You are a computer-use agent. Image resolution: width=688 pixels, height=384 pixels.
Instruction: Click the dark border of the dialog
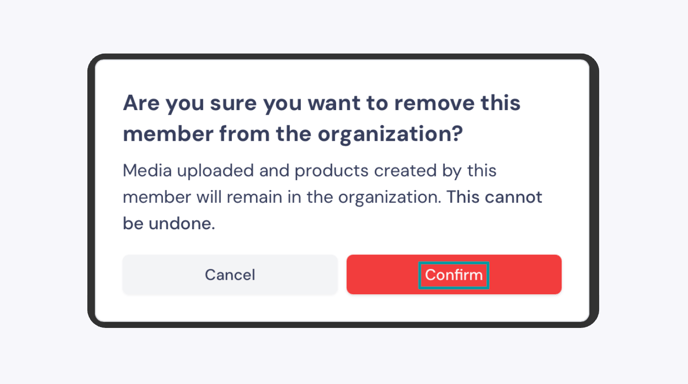(91, 191)
